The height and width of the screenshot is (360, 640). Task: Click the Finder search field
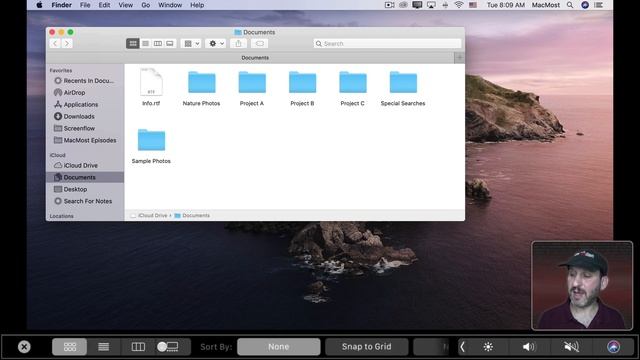[387, 43]
